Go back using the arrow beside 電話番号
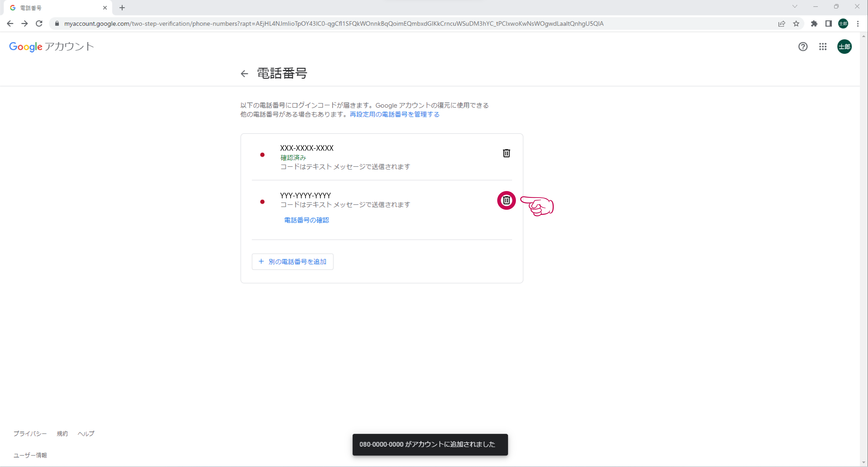The image size is (868, 467). pyautogui.click(x=244, y=73)
